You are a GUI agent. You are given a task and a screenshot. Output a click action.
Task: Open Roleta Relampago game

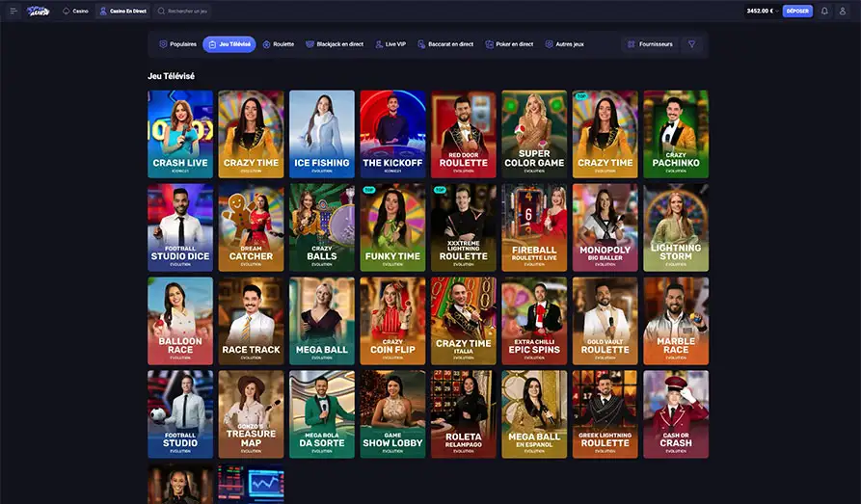point(464,414)
